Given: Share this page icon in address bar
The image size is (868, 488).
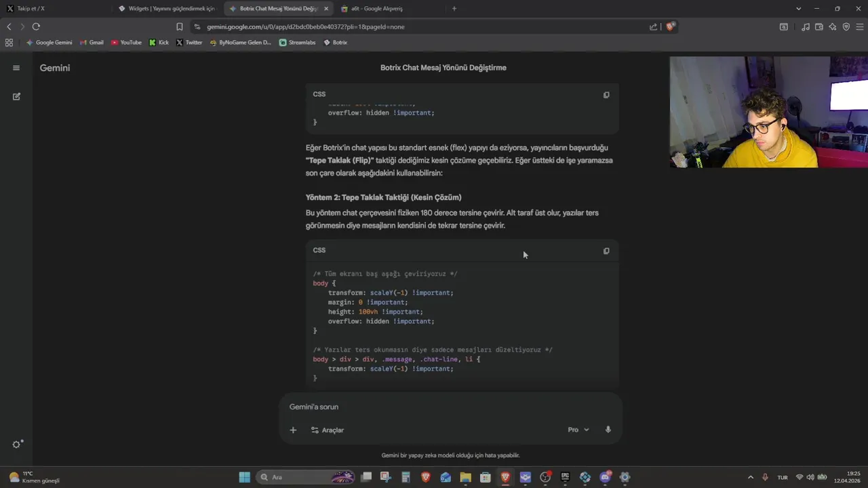Looking at the screenshot, I should pyautogui.click(x=653, y=26).
